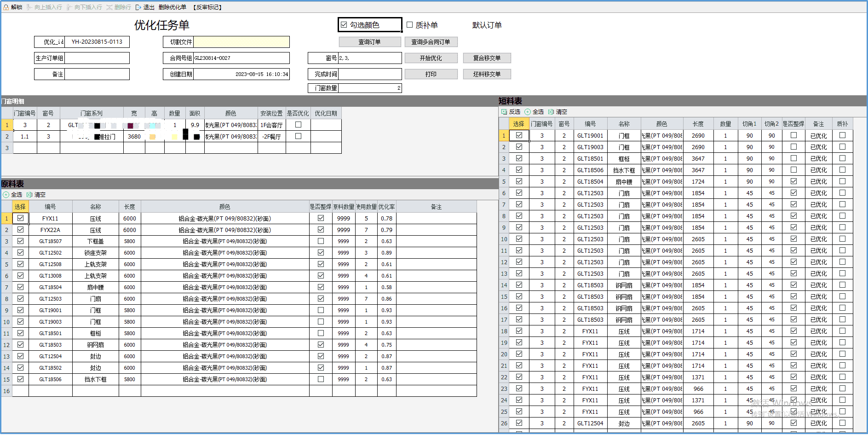
Task: Click the 3680 width cell in 门窗明细
Action: tap(134, 137)
